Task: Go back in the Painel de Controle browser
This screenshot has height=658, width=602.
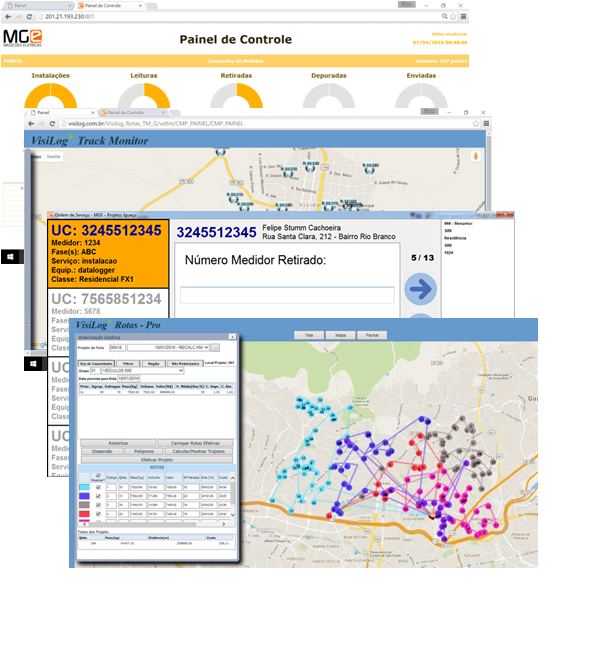Action: 8,17
